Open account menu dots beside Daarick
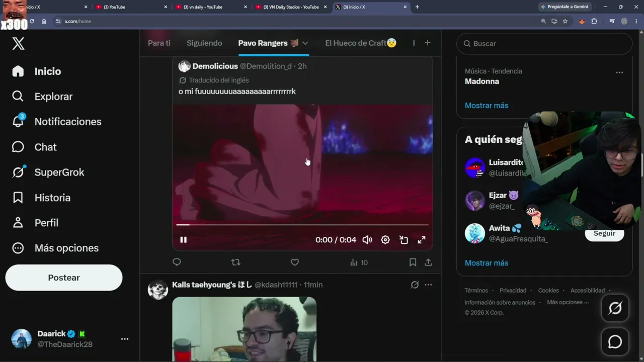 click(125, 339)
